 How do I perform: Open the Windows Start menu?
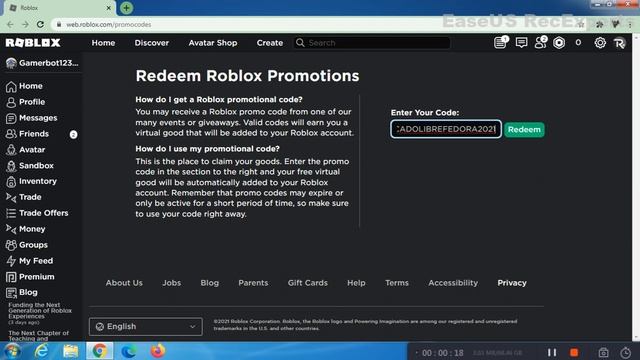point(12,351)
